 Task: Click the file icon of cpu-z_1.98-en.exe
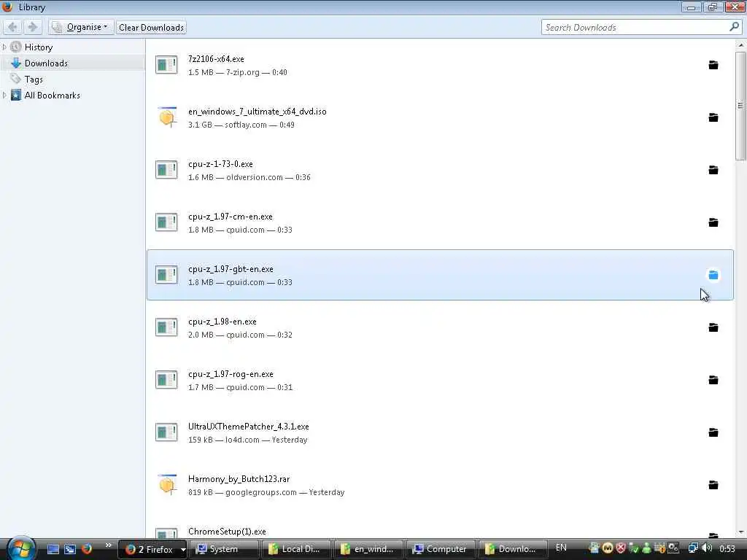point(166,327)
